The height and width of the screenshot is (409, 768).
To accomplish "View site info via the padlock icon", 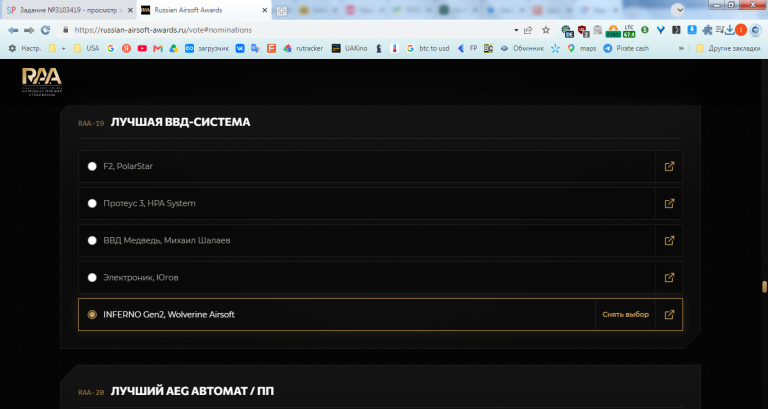I will click(65, 30).
